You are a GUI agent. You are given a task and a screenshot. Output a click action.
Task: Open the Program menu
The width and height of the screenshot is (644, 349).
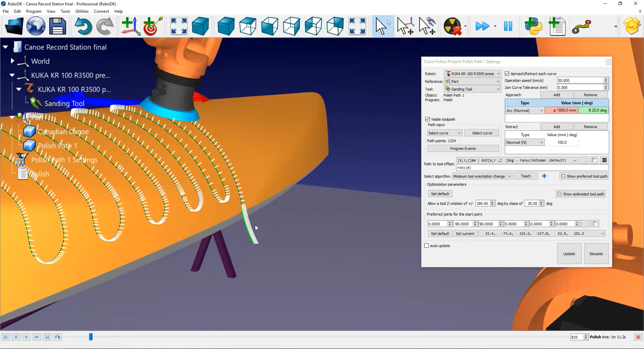34,11
